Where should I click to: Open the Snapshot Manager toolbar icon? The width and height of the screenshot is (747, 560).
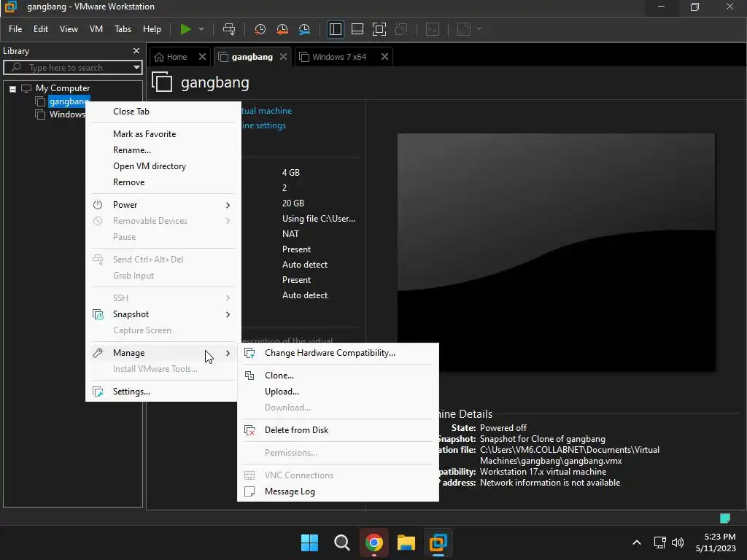click(x=304, y=29)
